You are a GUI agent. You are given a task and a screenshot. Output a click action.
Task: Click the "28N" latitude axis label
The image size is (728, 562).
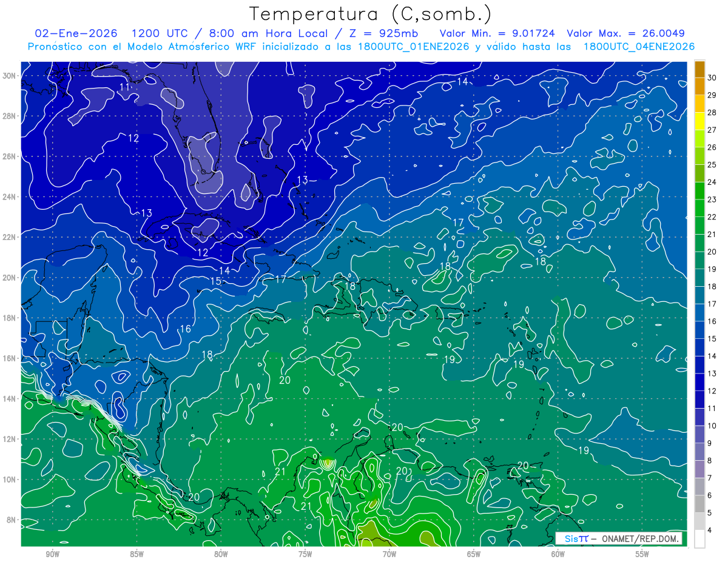pos(10,116)
